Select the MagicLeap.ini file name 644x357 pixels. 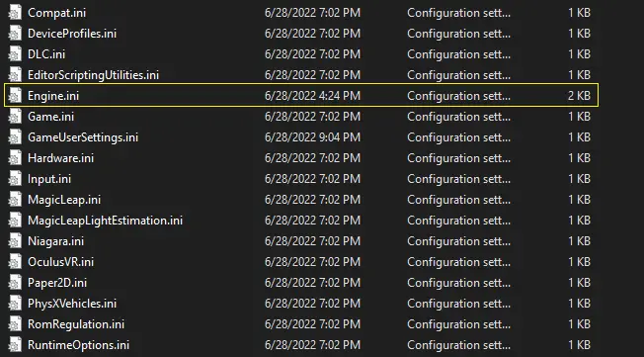pos(64,200)
